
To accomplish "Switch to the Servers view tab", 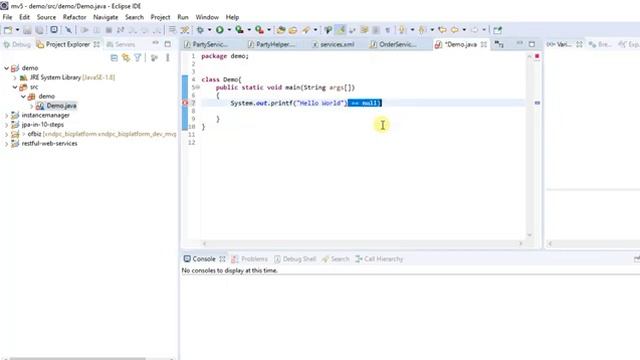I will click(x=121, y=44).
